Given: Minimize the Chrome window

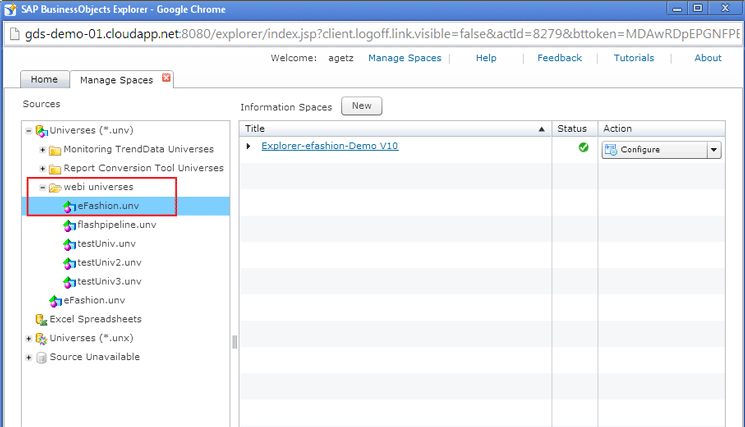Looking at the screenshot, I should tap(677, 8).
